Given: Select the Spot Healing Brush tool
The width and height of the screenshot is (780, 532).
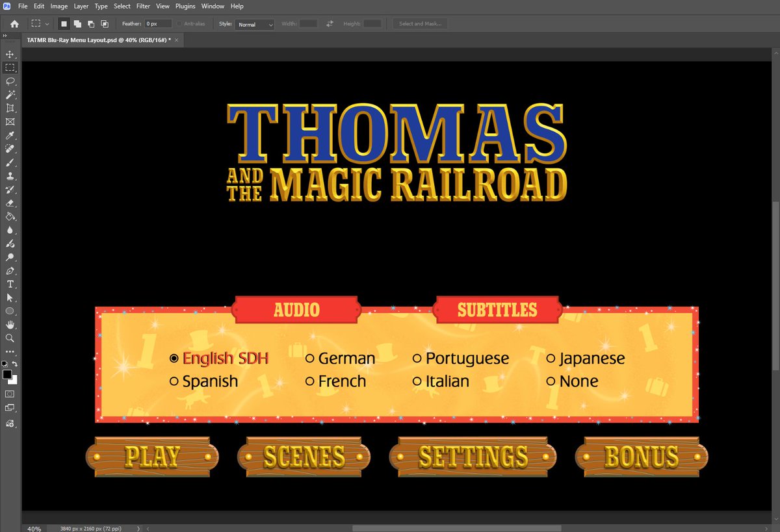Looking at the screenshot, I should click(10, 149).
